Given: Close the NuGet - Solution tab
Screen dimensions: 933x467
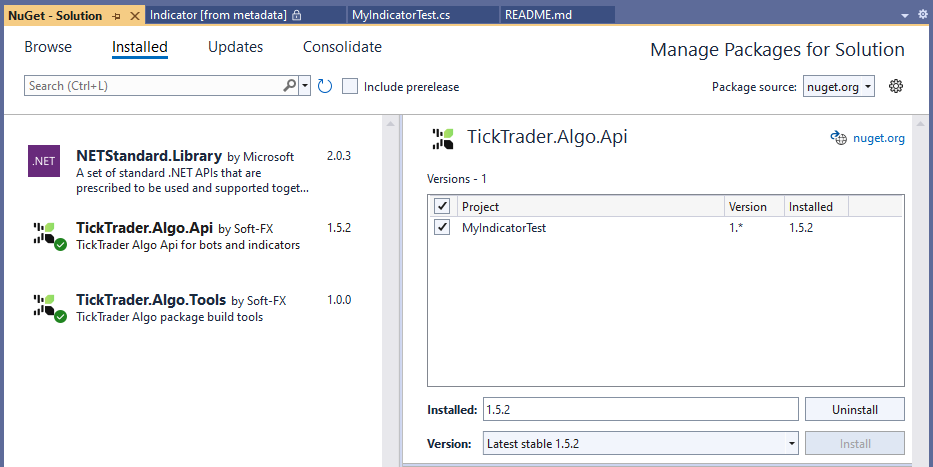Looking at the screenshot, I should coord(134,15).
